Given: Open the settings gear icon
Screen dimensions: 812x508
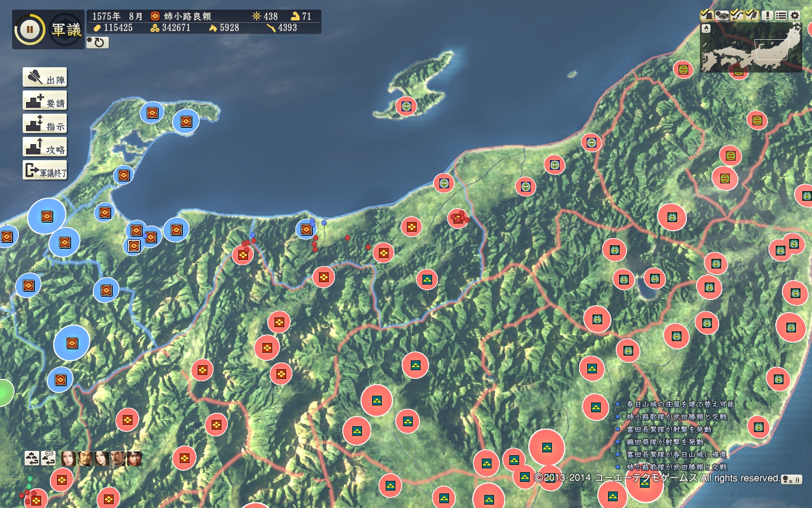Looking at the screenshot, I should [795, 15].
